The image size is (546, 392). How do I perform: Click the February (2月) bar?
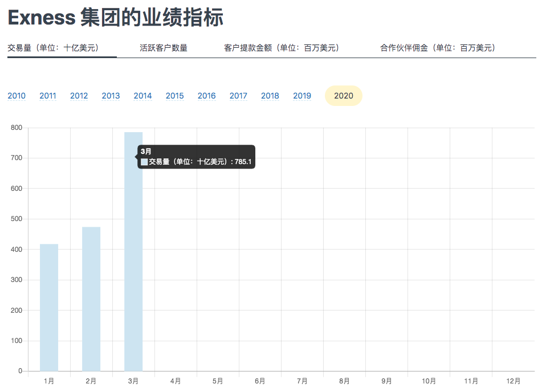coord(91,299)
